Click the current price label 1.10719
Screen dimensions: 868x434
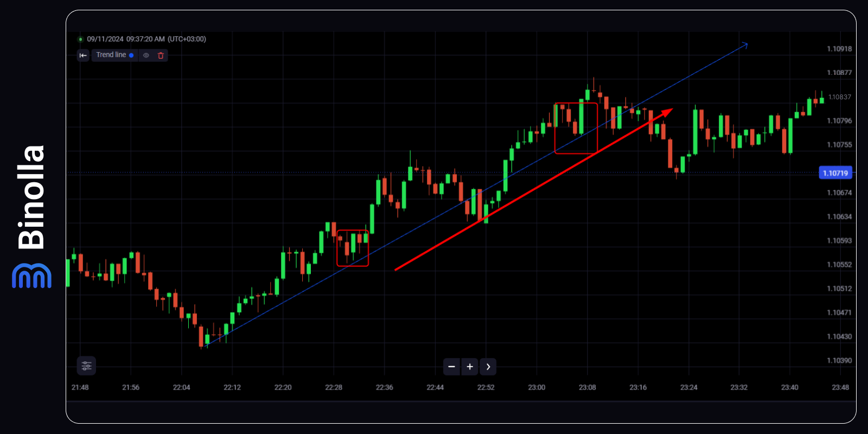coord(835,173)
